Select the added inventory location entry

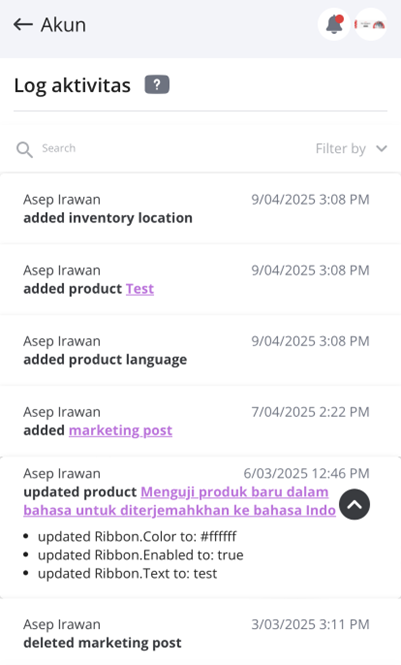[200, 208]
